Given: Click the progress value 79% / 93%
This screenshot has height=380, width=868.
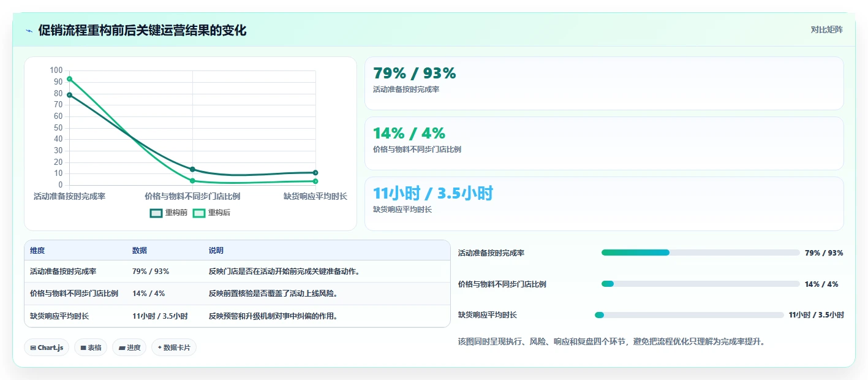Looking at the screenshot, I should coord(824,253).
